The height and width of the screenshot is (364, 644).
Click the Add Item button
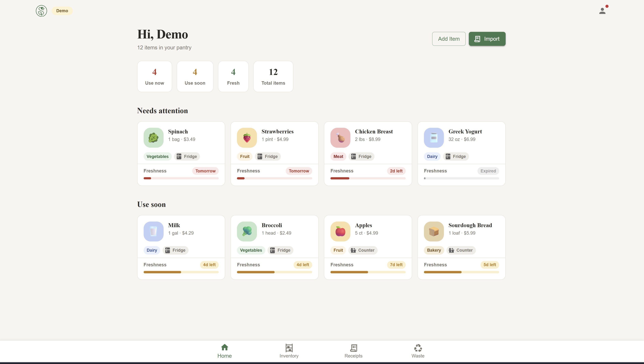[449, 39]
